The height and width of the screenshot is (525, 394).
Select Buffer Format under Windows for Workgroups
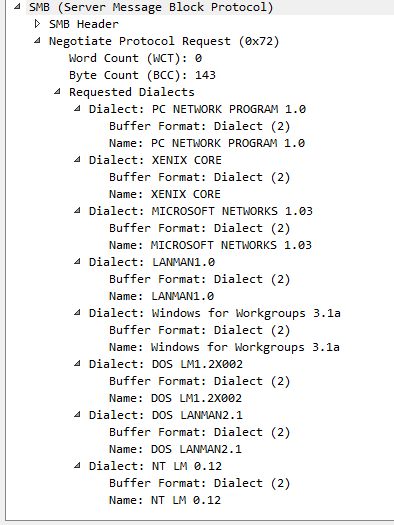(200, 330)
